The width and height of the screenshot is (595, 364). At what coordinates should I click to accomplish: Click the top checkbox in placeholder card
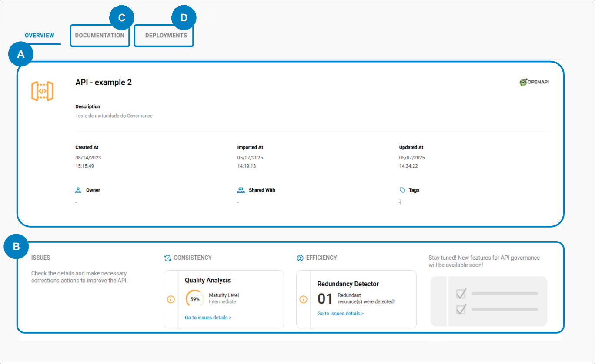pyautogui.click(x=461, y=294)
